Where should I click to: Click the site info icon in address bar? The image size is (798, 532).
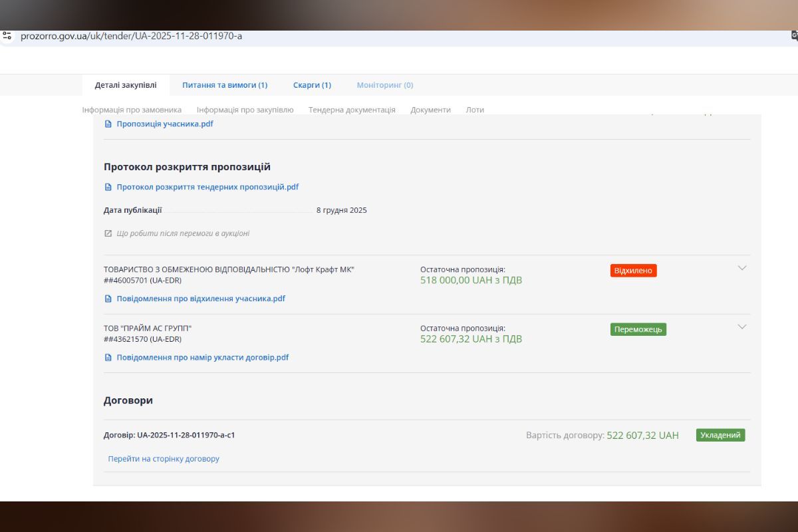point(7,36)
